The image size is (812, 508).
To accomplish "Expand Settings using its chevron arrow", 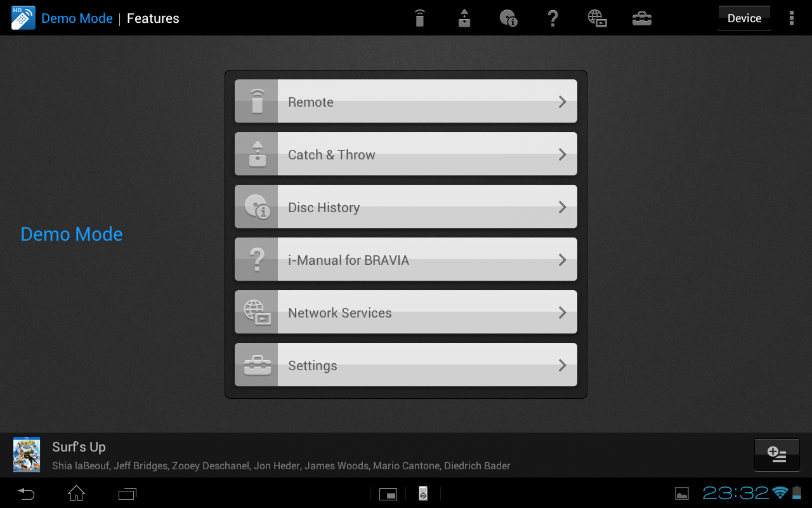I will 562,365.
